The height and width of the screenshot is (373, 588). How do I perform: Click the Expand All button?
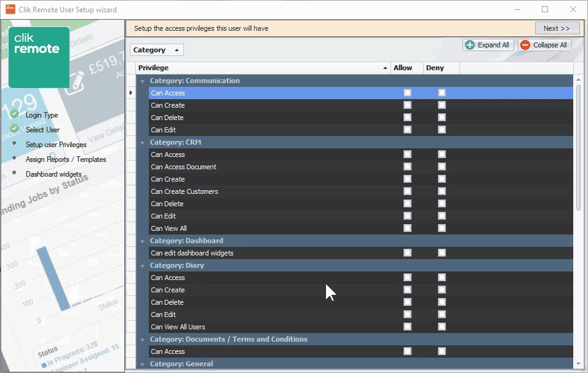488,44
